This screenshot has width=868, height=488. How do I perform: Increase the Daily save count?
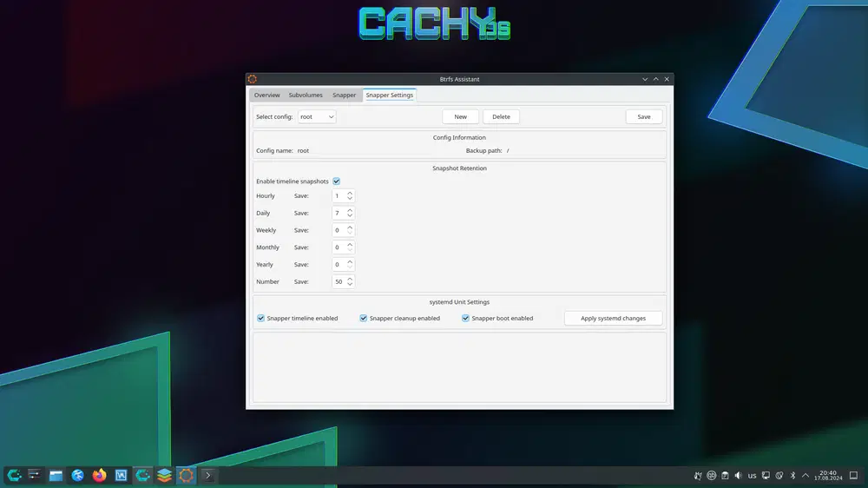coord(350,210)
